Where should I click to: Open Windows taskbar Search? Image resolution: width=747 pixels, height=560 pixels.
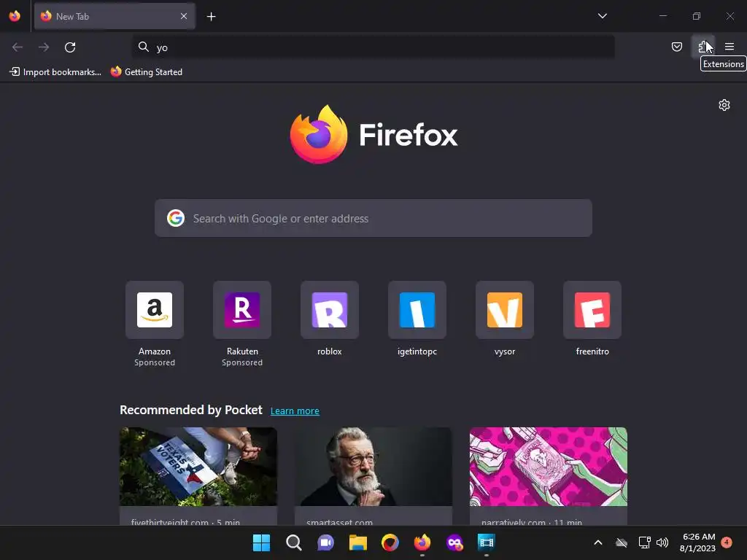pyautogui.click(x=293, y=542)
